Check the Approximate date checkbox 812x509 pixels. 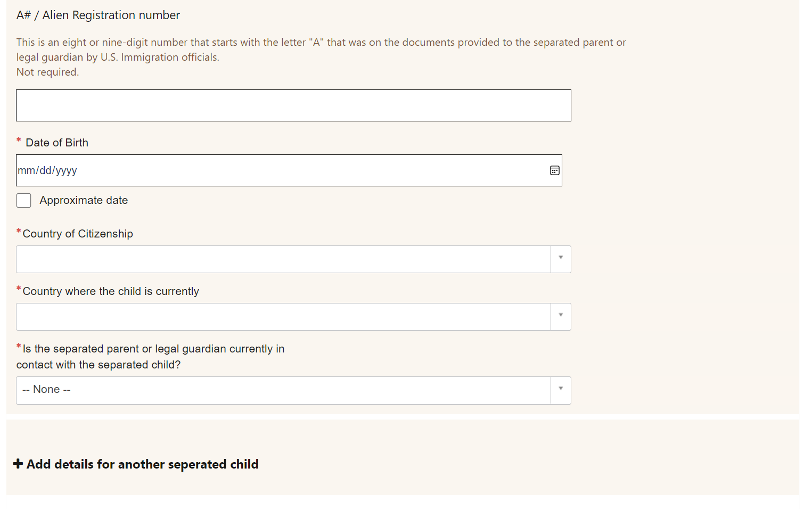(24, 200)
